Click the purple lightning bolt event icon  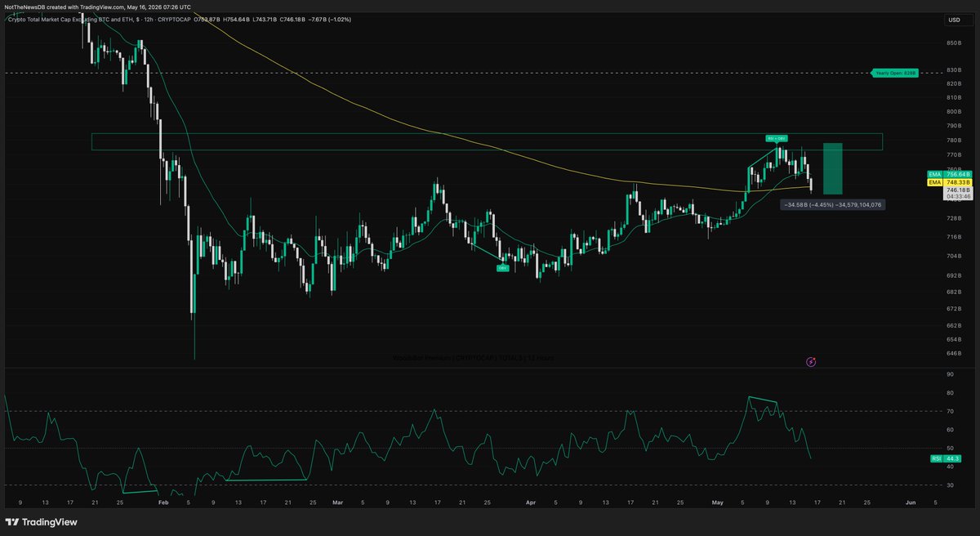(811, 360)
